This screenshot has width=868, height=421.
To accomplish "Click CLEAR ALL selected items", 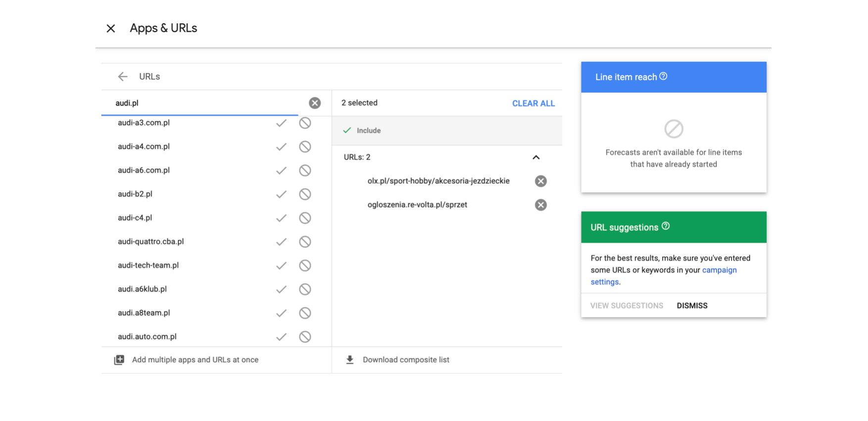I will (x=533, y=104).
